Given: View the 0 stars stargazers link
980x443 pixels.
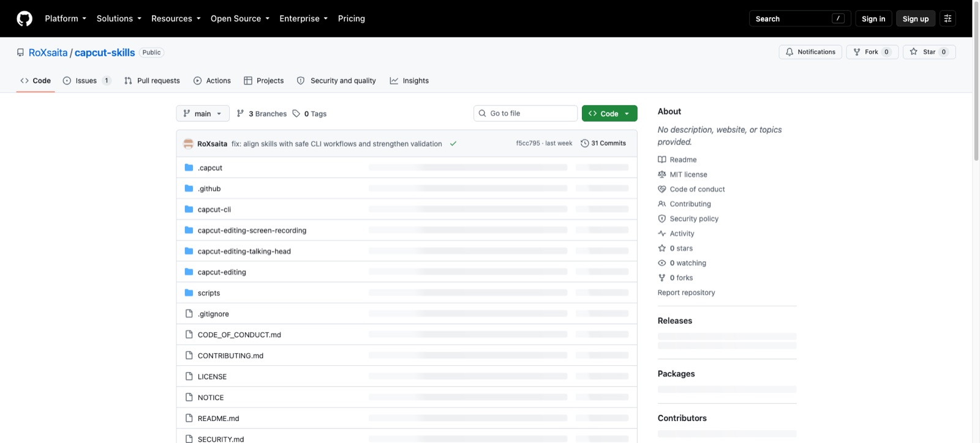Looking at the screenshot, I should click(x=675, y=248).
